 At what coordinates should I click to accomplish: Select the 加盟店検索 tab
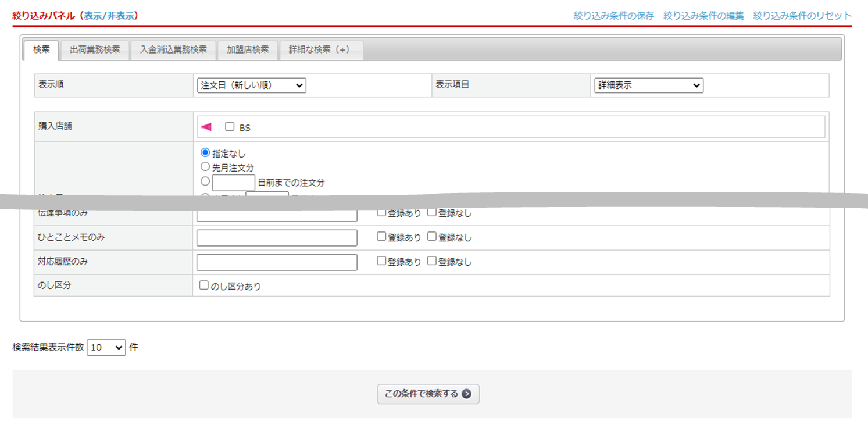click(x=248, y=50)
